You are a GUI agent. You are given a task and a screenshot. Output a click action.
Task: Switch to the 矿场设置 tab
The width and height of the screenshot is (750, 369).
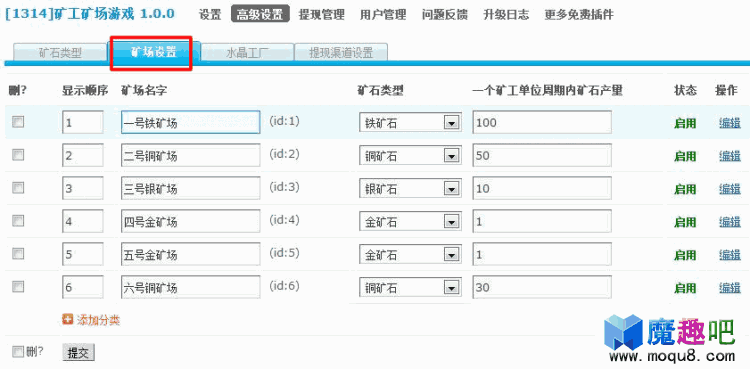153,53
